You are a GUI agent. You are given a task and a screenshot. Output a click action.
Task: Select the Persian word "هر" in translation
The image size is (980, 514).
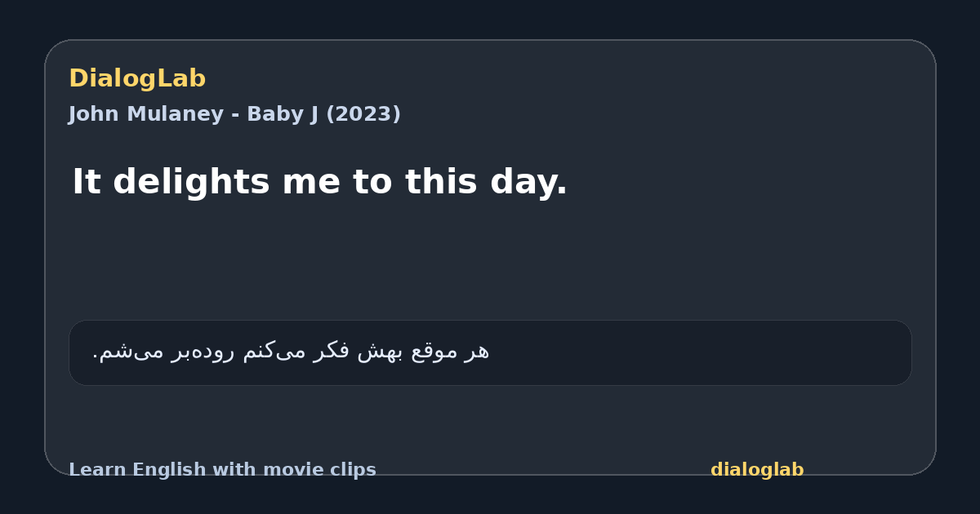pos(477,352)
